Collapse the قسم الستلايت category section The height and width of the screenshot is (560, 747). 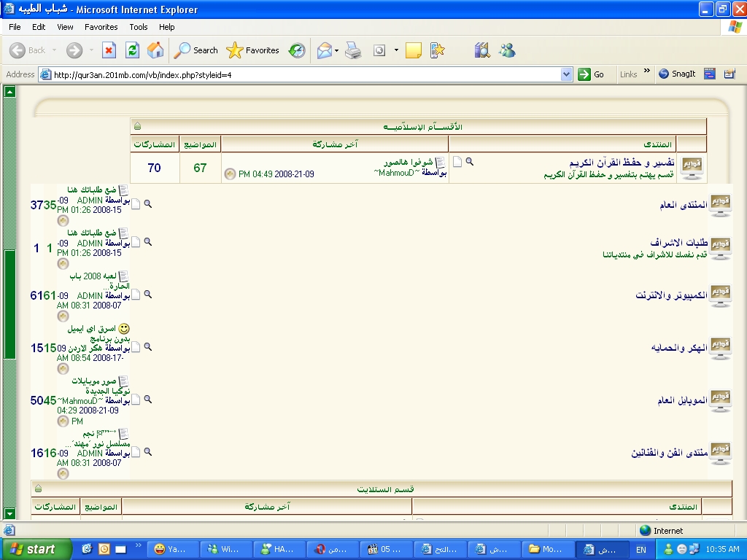click(38, 489)
